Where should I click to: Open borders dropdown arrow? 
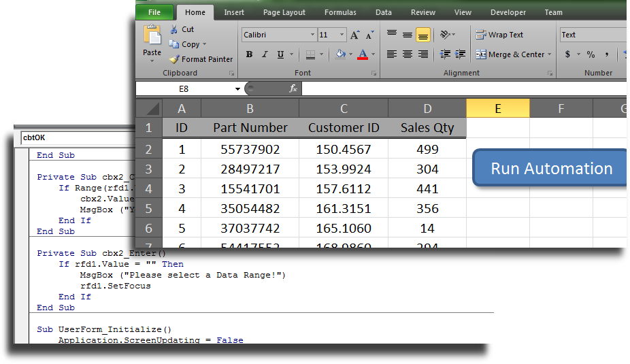coord(321,54)
